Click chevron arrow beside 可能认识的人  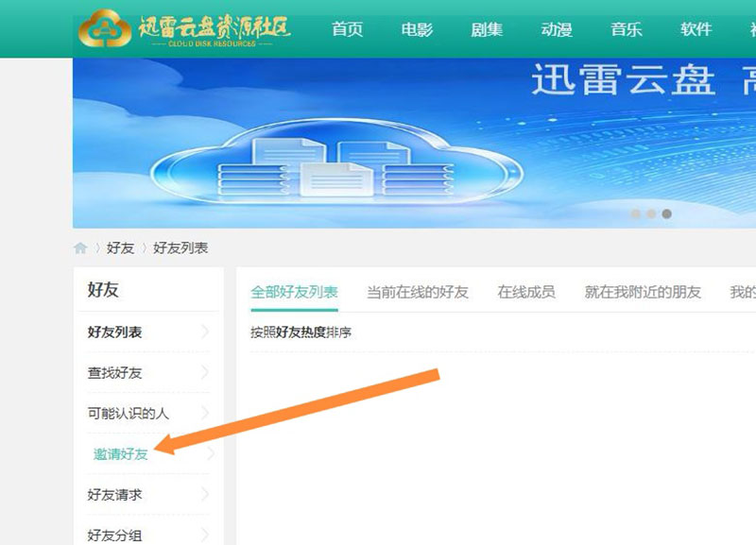[x=206, y=414]
